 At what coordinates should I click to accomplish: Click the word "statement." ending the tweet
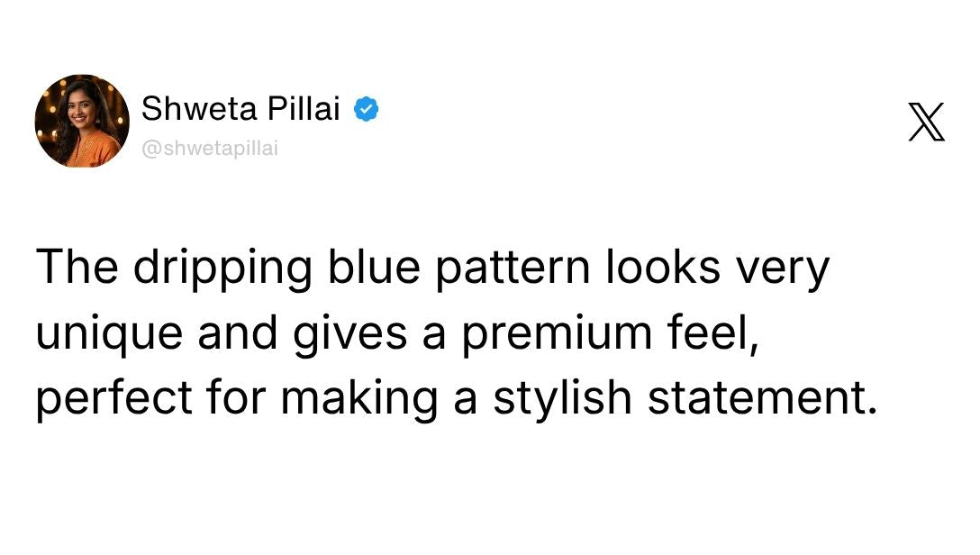(762, 397)
